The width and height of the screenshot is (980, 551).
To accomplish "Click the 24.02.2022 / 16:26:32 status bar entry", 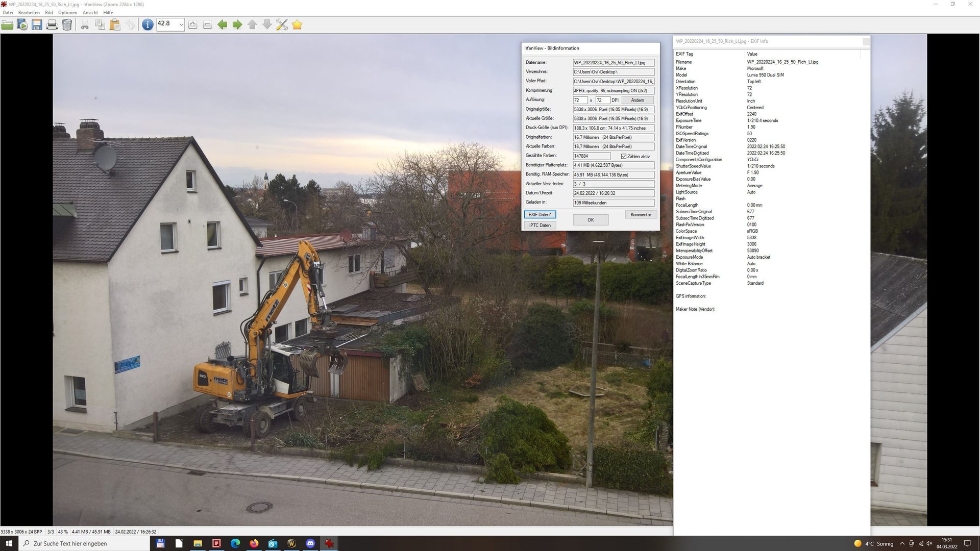I will click(136, 532).
